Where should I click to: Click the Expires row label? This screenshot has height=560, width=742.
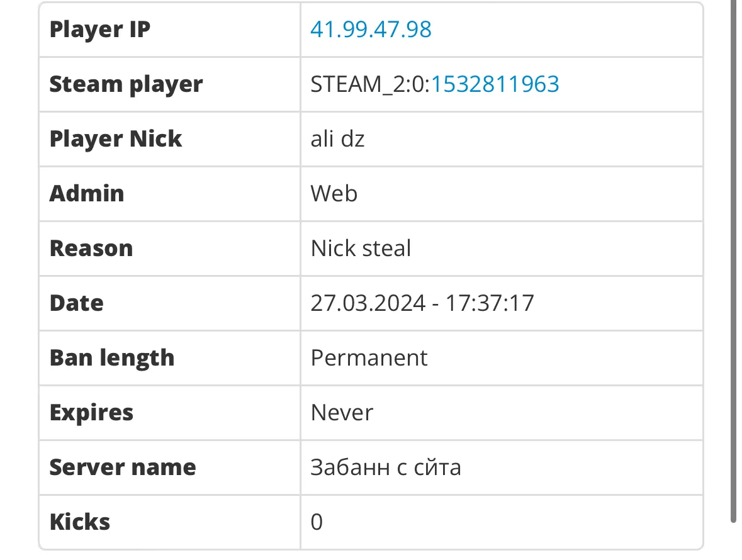(x=91, y=412)
